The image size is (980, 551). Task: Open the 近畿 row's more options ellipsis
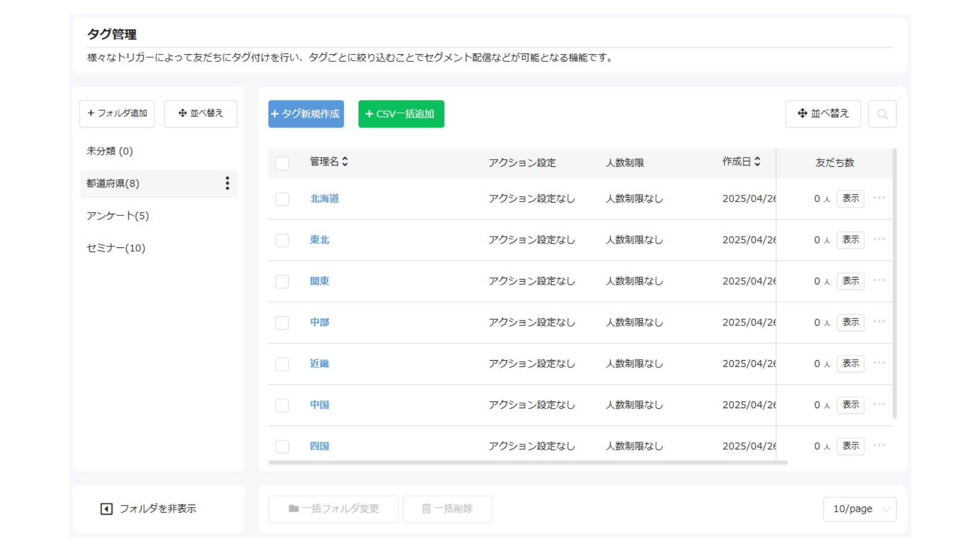tap(879, 363)
